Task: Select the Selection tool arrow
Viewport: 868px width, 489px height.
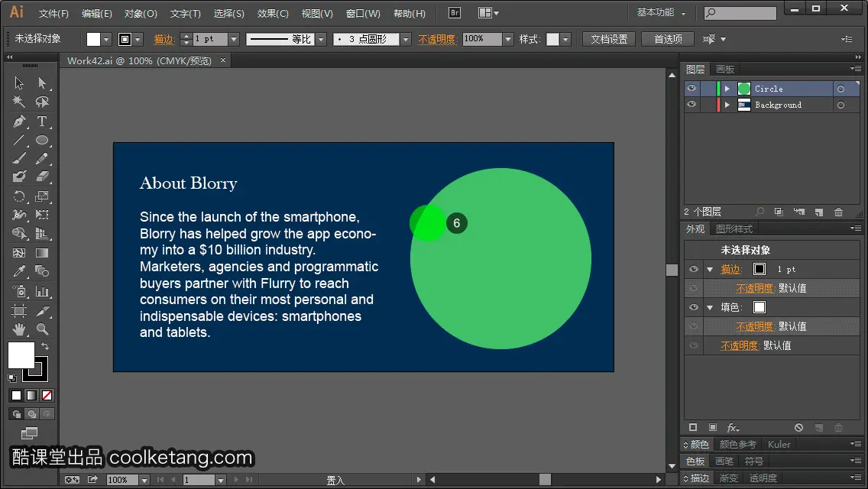Action: pyautogui.click(x=19, y=83)
